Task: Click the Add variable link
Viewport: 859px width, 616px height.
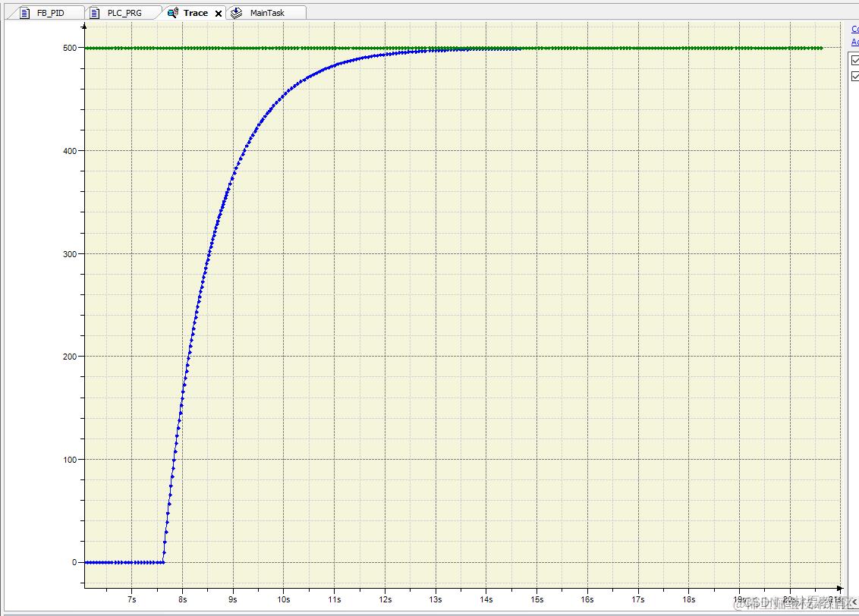Action: (x=855, y=42)
